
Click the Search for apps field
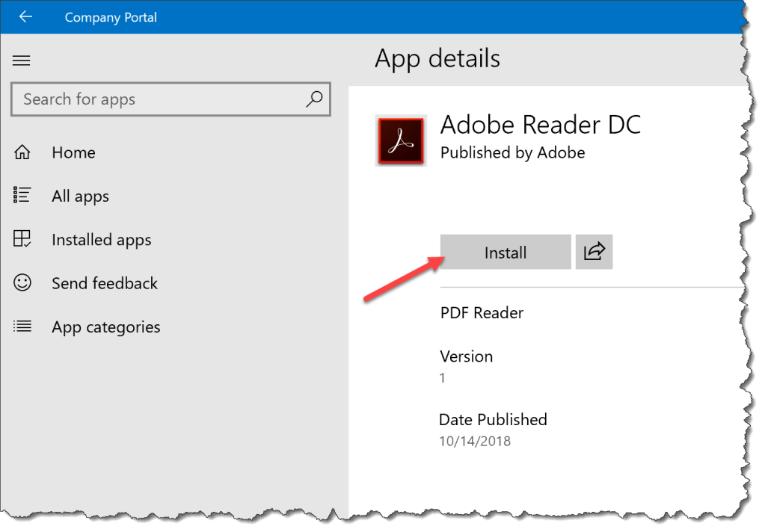(150, 99)
